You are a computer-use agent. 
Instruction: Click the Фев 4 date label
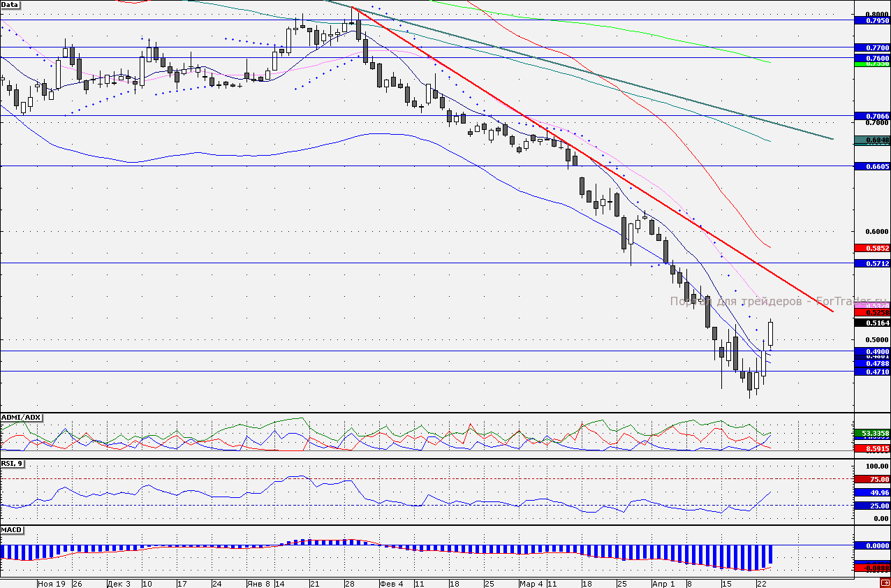392,583
